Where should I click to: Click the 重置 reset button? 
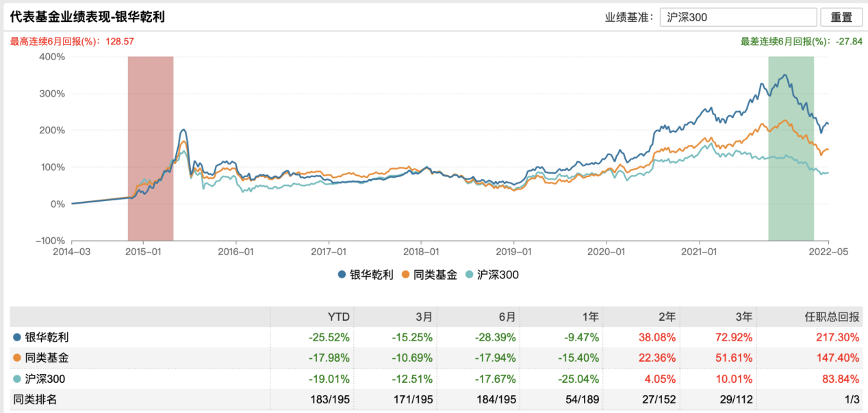tap(841, 17)
